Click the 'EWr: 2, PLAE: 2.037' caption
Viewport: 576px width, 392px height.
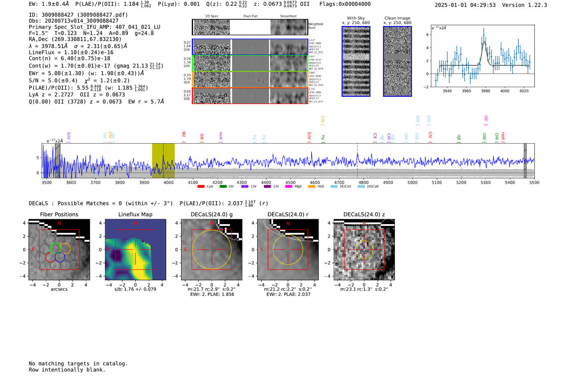[x=288, y=294]
